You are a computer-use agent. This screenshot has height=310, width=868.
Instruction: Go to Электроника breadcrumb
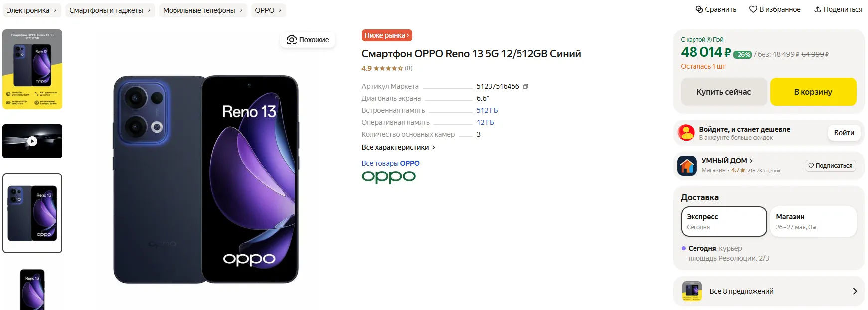[32, 10]
